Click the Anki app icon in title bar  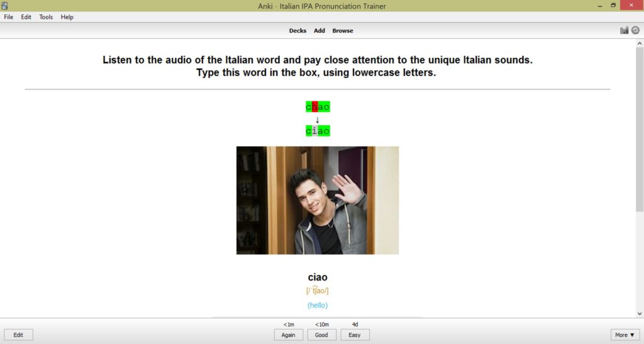point(4,6)
